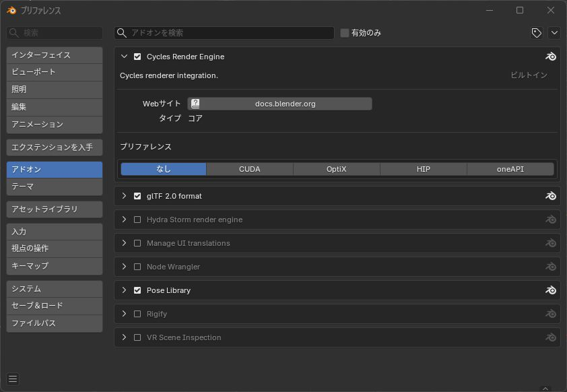Image resolution: width=567 pixels, height=392 pixels.
Task: Expand the Pose Library entry
Action: coord(124,290)
